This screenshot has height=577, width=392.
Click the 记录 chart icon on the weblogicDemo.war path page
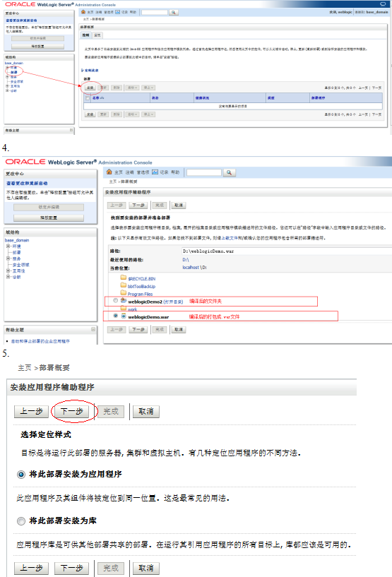[x=155, y=172]
